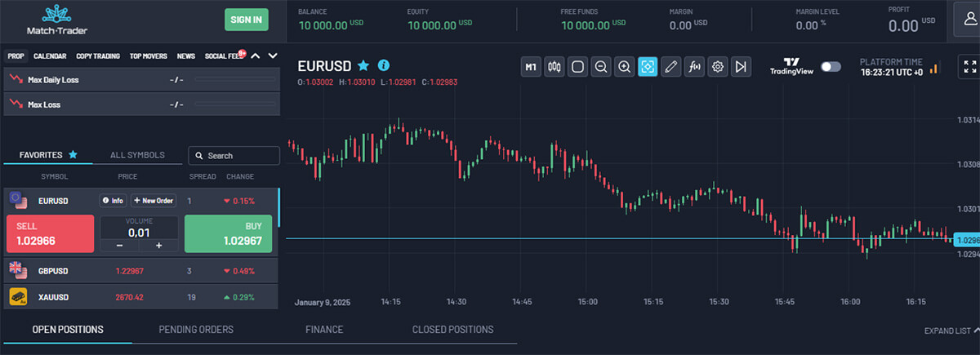Open the M1 timeframe dropdown

tap(531, 67)
